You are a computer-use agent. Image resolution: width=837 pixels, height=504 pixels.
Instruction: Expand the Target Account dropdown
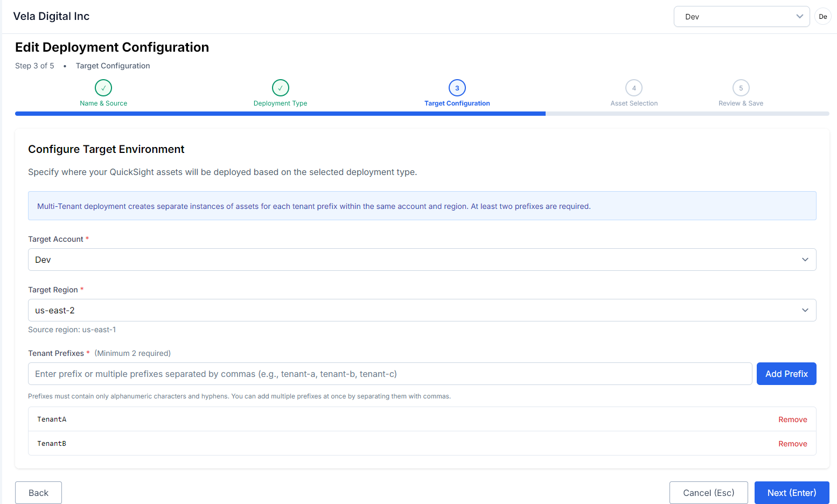pyautogui.click(x=422, y=260)
